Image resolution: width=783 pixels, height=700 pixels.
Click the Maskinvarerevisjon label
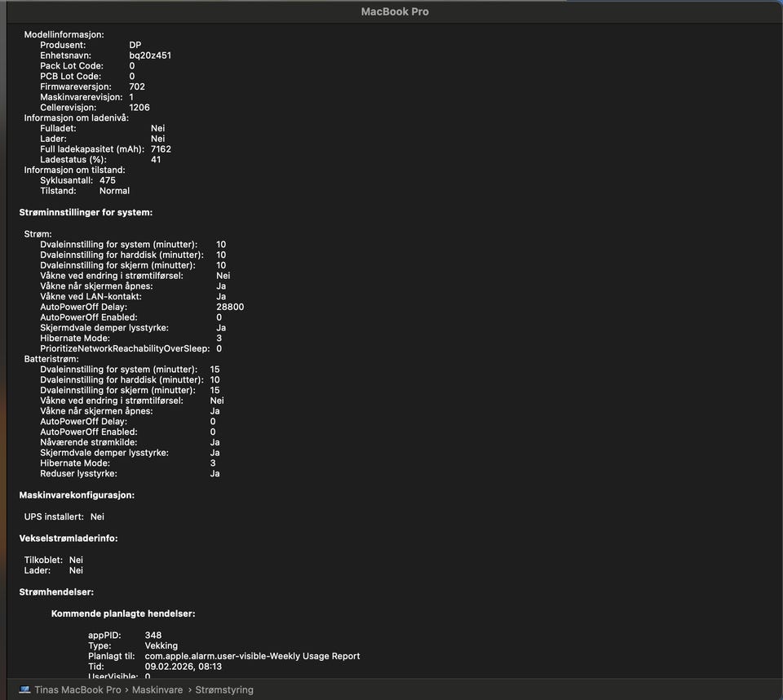pyautogui.click(x=81, y=97)
